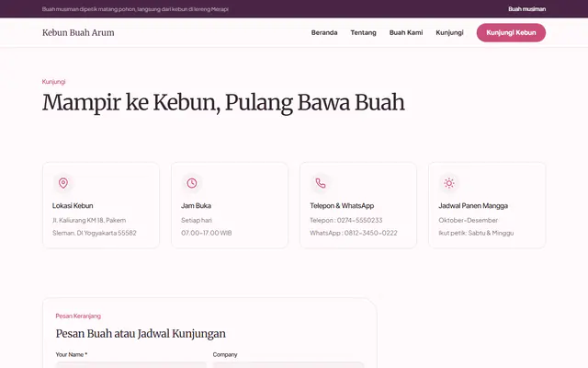
Task: Select Kunjungi in the navigation bar
Action: pos(449,33)
